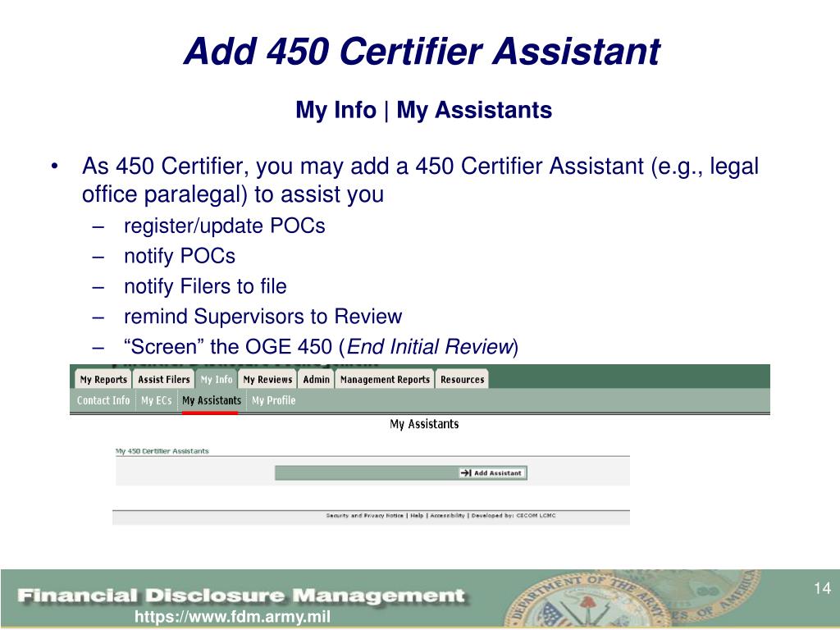Open the Security and Privacy Notice link
Image resolution: width=840 pixels, height=630 pixels.
(x=365, y=516)
